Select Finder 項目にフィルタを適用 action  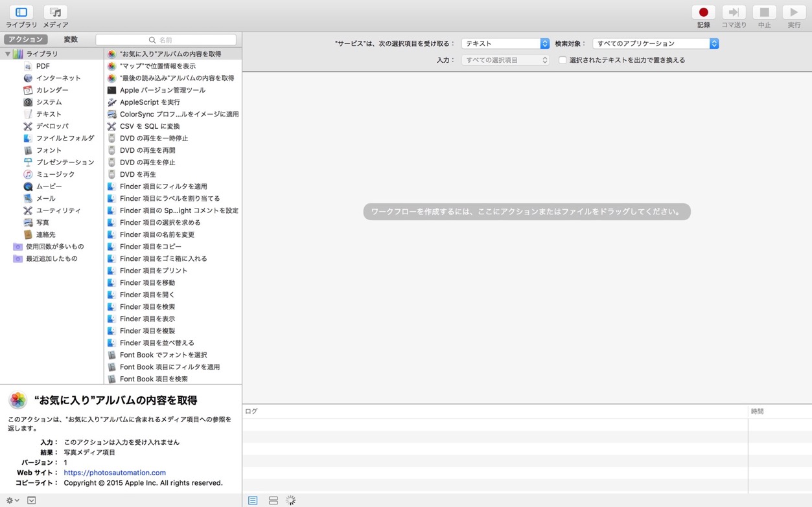173,186
